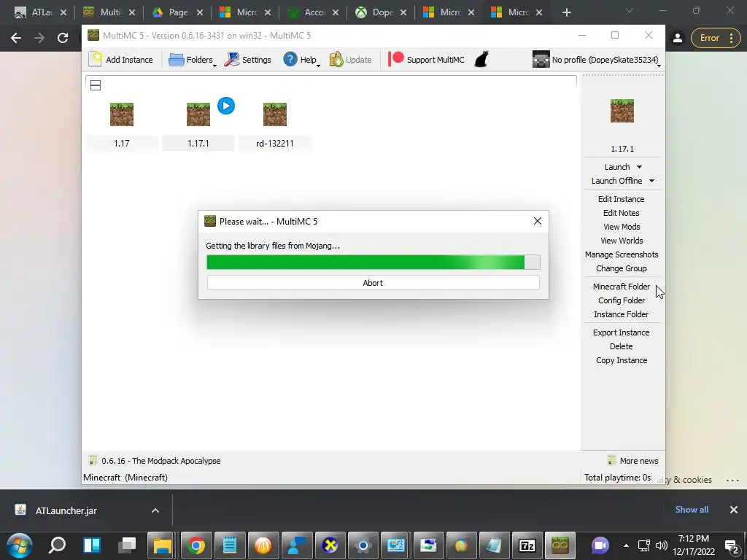Click the download progress bar

click(x=373, y=262)
